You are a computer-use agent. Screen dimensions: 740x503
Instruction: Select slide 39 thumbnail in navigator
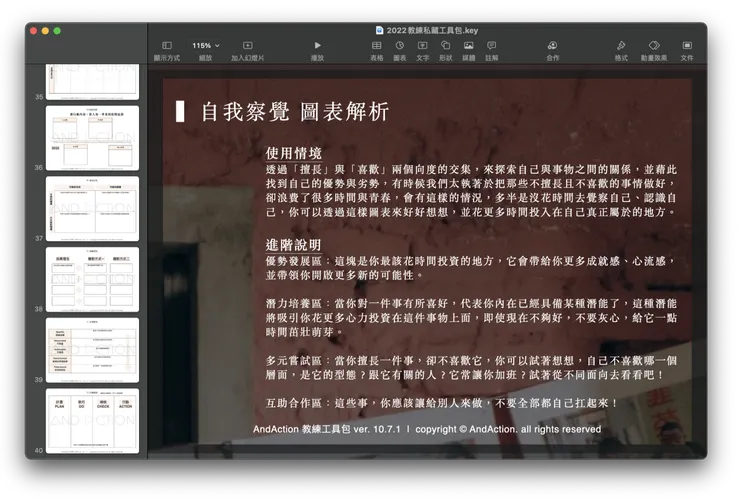[x=92, y=350]
